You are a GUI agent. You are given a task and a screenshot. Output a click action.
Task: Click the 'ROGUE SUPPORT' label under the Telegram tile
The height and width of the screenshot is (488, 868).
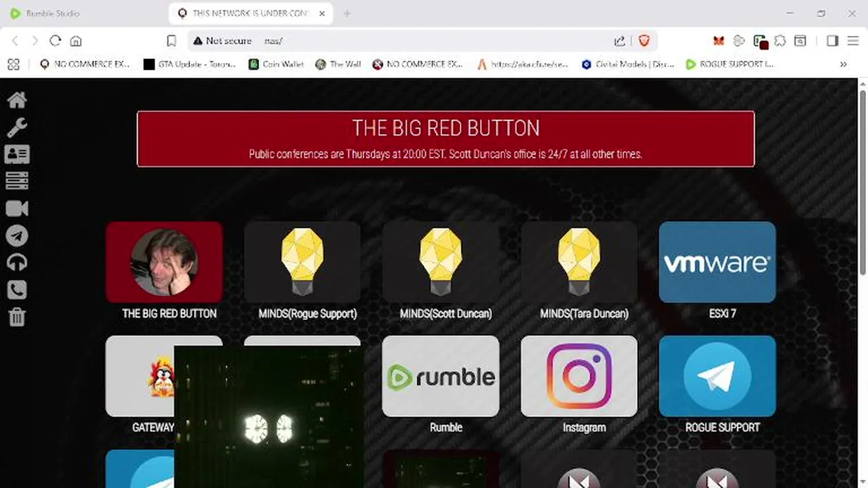pos(722,428)
